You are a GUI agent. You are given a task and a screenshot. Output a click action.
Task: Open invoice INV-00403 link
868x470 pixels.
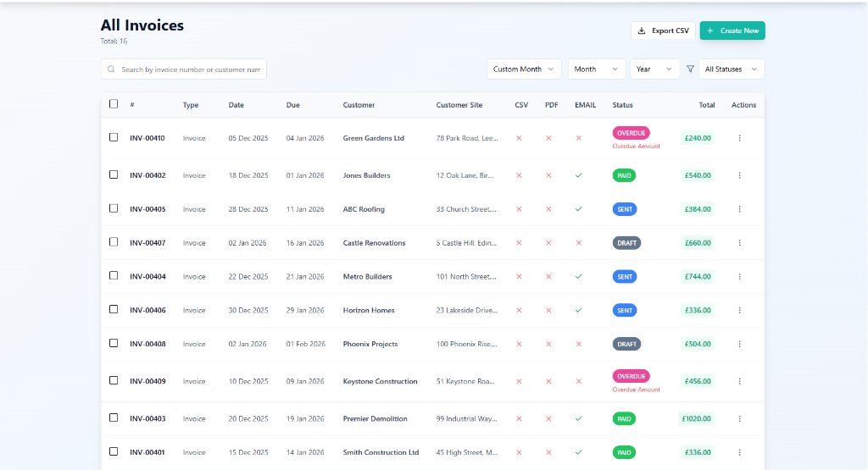point(147,418)
